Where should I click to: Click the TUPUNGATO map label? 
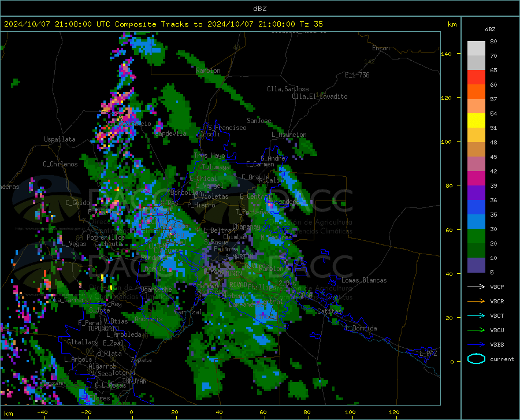(x=103, y=329)
